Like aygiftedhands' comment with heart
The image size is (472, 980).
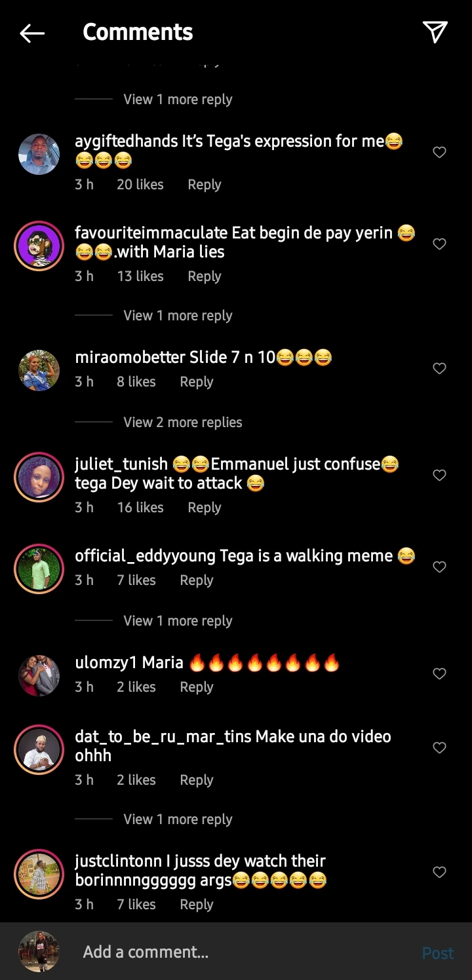pos(439,153)
